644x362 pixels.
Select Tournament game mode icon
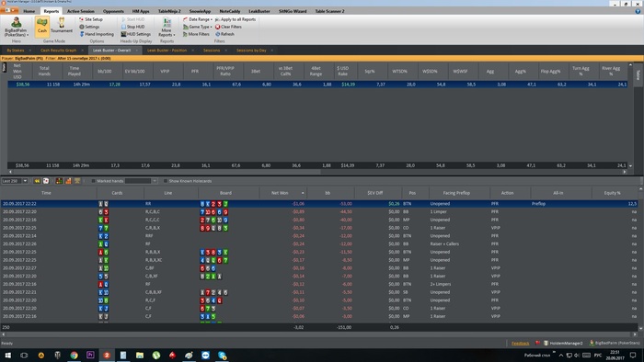(62, 26)
